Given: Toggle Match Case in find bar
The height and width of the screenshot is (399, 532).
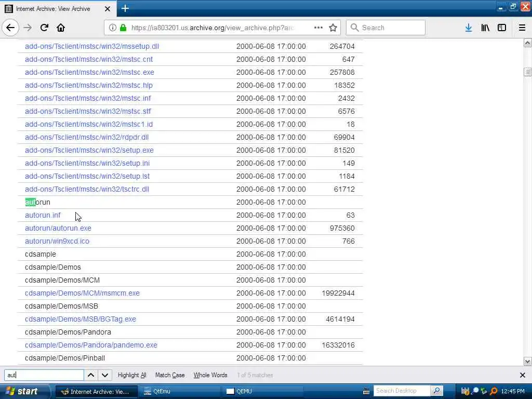Looking at the screenshot, I should coord(170,375).
